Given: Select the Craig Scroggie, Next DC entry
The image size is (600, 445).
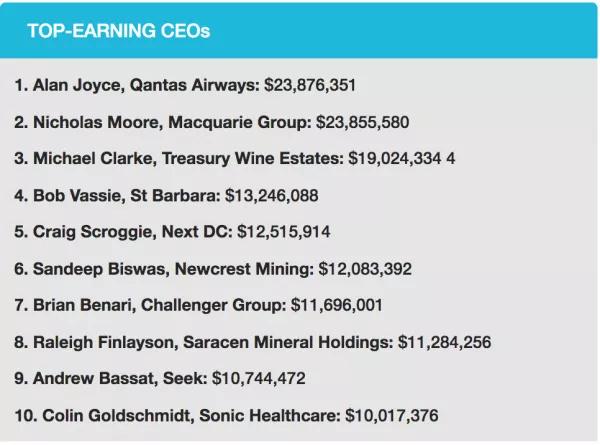Looking at the screenshot, I should pyautogui.click(x=122, y=232).
